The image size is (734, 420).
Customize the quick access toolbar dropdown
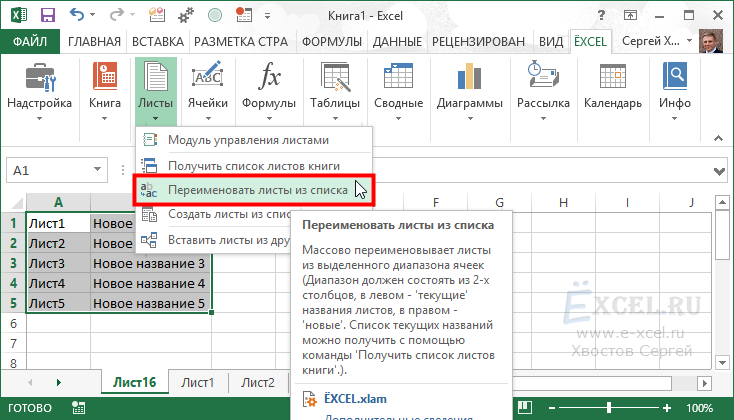tap(267, 16)
